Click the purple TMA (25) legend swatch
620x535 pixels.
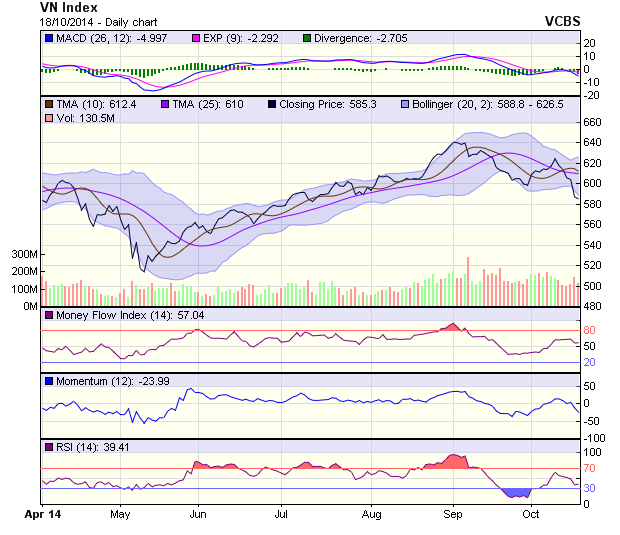tap(164, 104)
